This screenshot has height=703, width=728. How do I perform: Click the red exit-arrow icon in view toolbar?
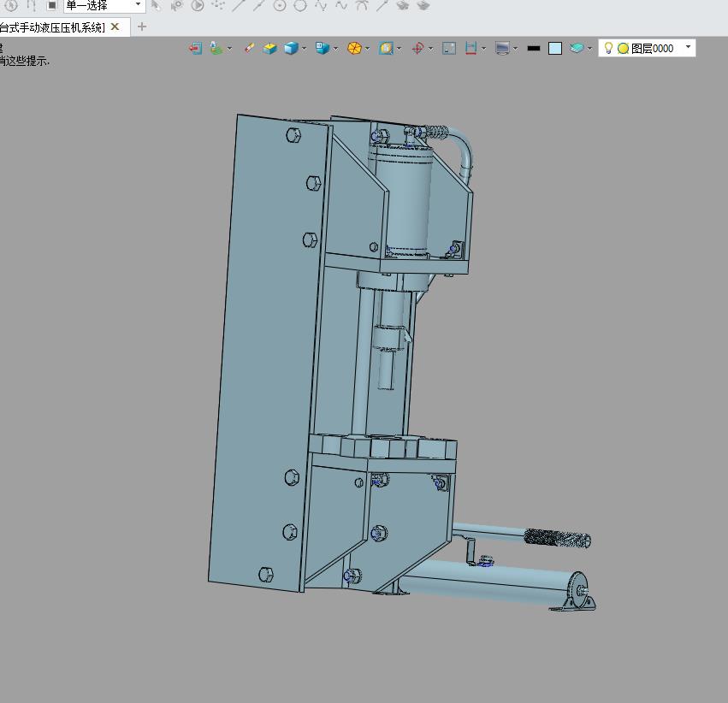195,48
